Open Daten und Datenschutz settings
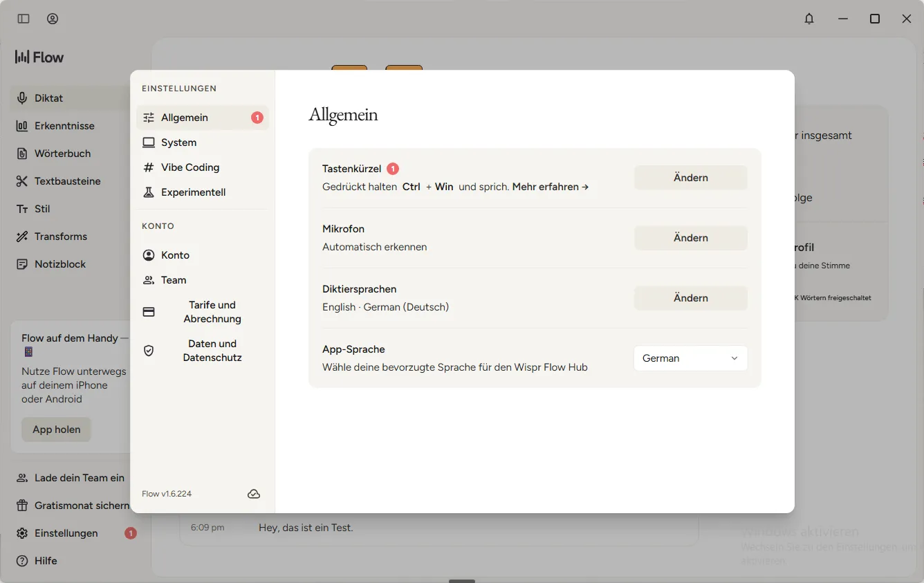This screenshot has width=924, height=583. [x=203, y=351]
